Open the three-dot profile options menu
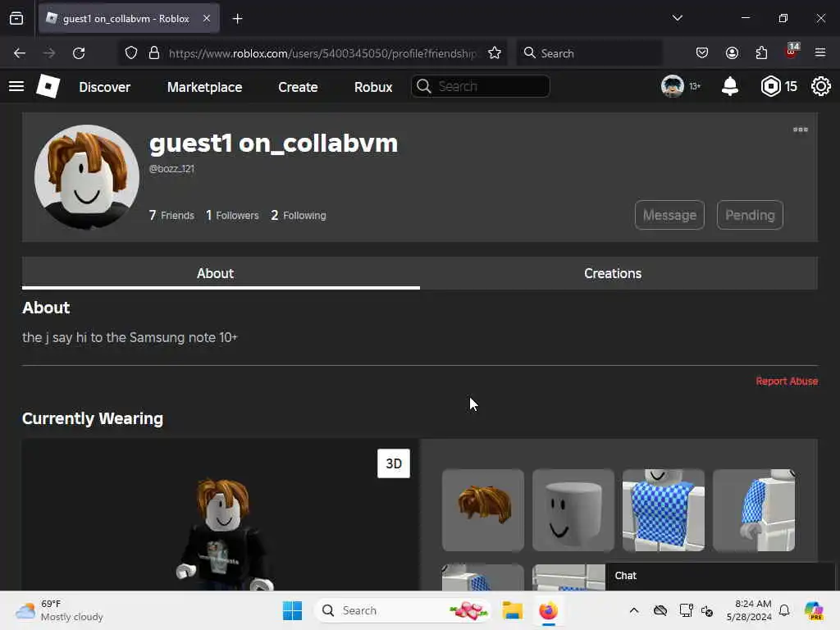The width and height of the screenshot is (840, 630). point(801,130)
